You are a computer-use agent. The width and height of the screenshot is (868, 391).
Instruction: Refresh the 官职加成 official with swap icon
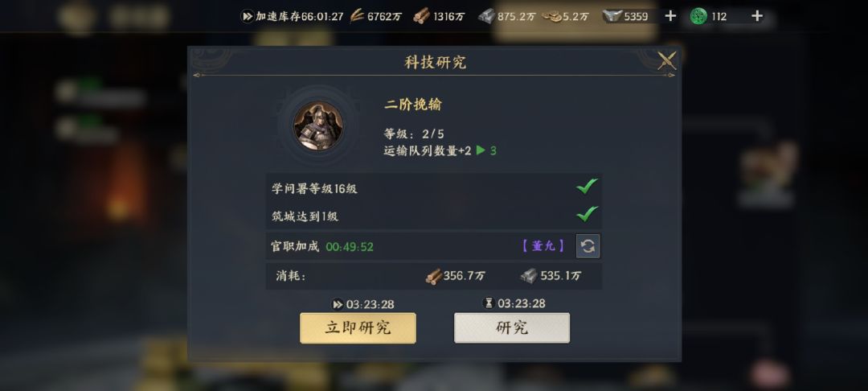point(588,246)
